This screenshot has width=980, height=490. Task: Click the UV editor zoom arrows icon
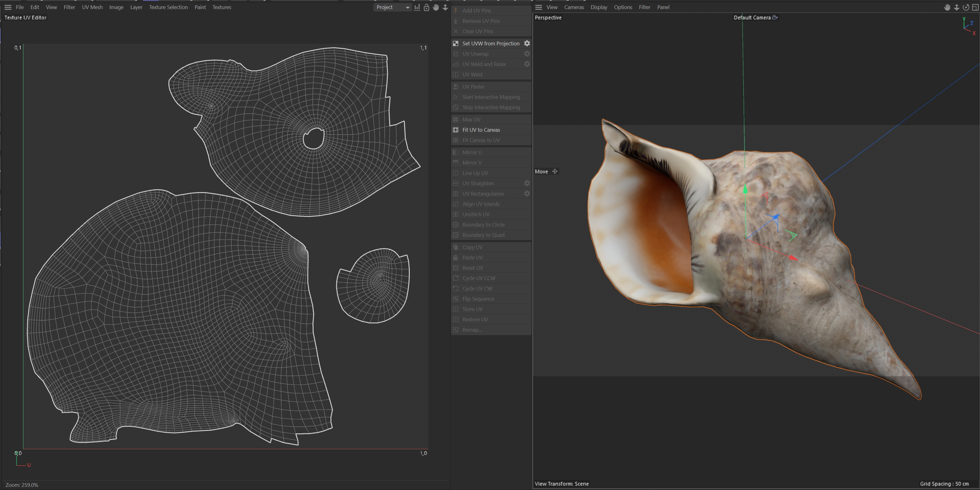click(445, 7)
